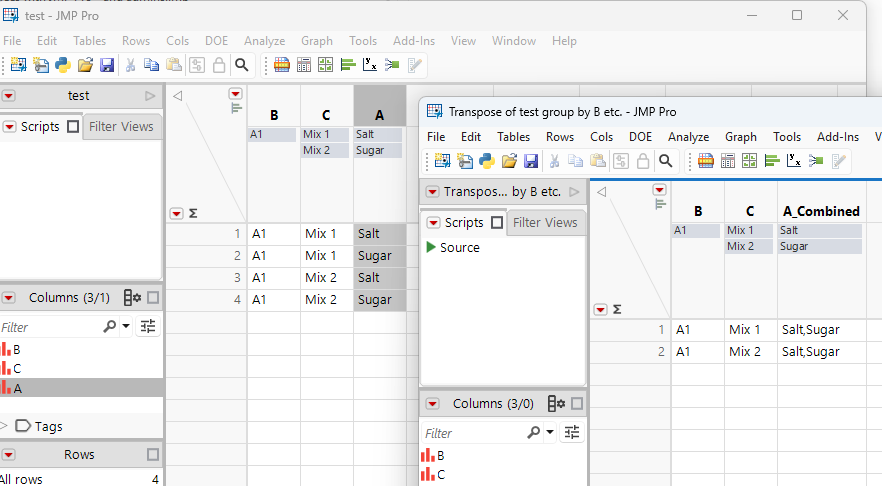Click New Data Table icon in test window
The image size is (882, 486).
click(19, 65)
